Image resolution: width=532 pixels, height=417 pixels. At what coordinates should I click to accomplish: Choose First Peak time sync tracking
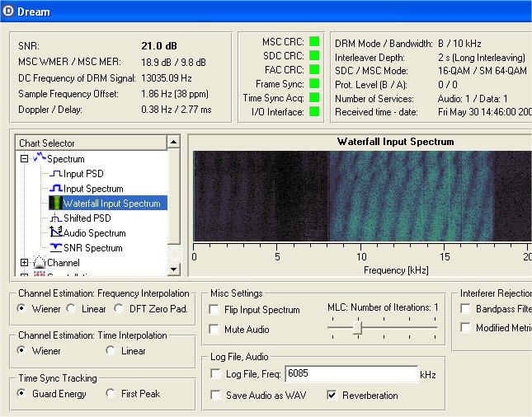pyautogui.click(x=111, y=394)
